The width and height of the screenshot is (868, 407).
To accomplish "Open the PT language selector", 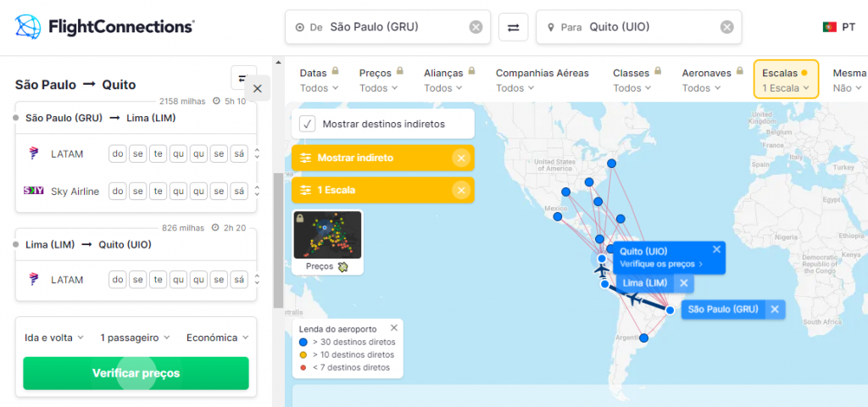I will pyautogui.click(x=838, y=26).
